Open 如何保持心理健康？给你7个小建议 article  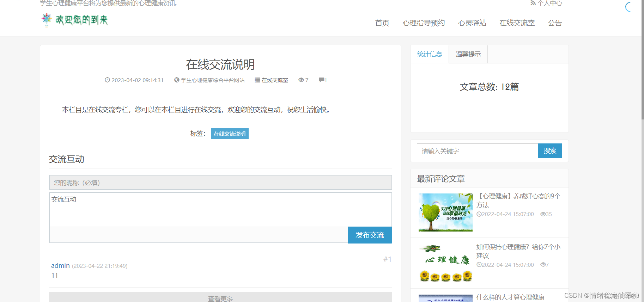click(518, 251)
